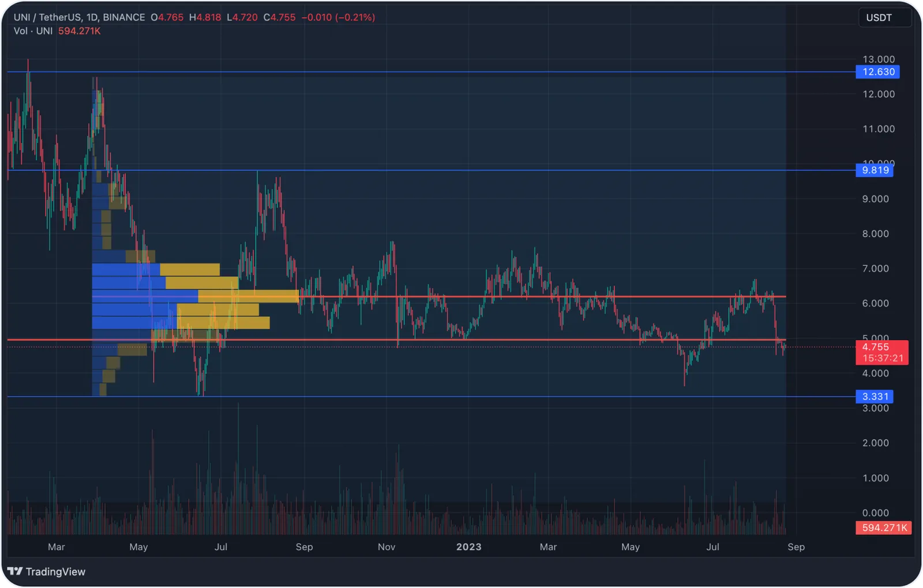Click the 594.271K volume value in header

tap(80, 31)
